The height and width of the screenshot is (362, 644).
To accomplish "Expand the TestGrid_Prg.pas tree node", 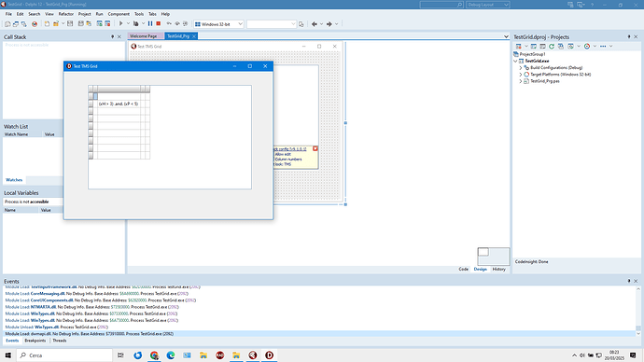I will 521,81.
